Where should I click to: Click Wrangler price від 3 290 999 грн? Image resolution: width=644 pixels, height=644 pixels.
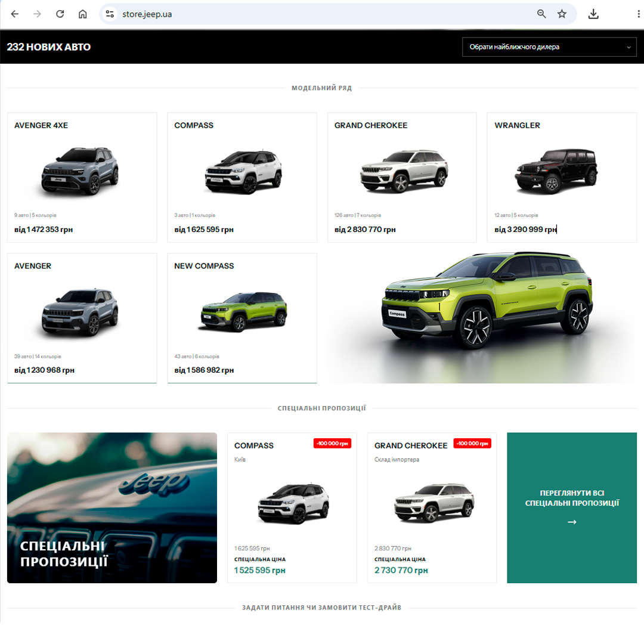coord(525,230)
